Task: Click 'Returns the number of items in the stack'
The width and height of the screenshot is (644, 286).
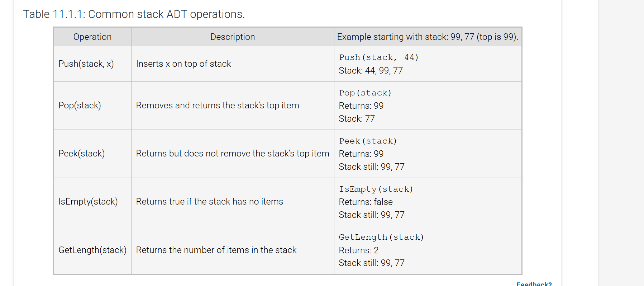Action: (x=216, y=250)
